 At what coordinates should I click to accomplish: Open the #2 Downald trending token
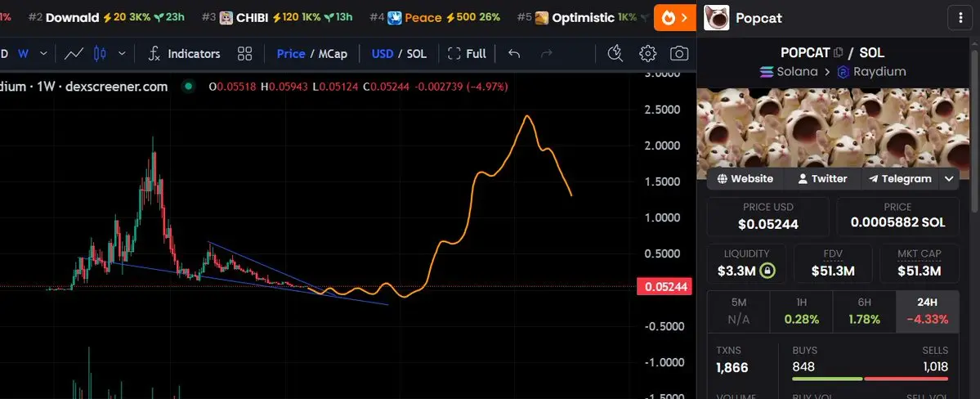pos(106,17)
